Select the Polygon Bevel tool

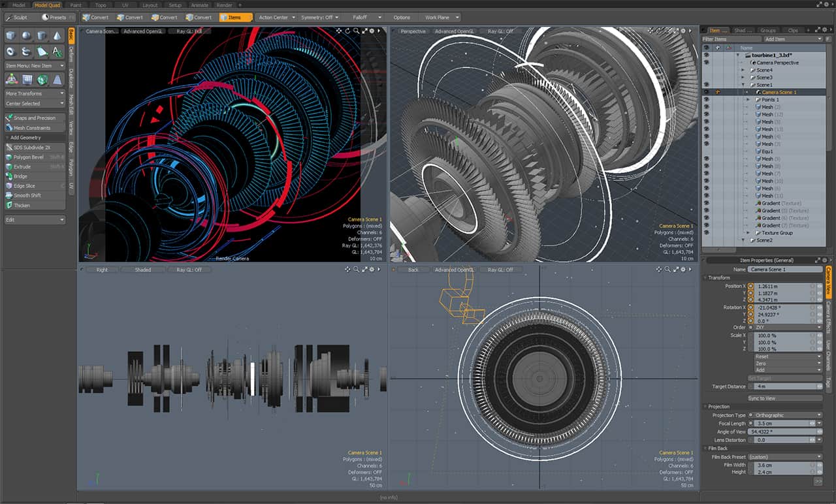pyautogui.click(x=28, y=157)
